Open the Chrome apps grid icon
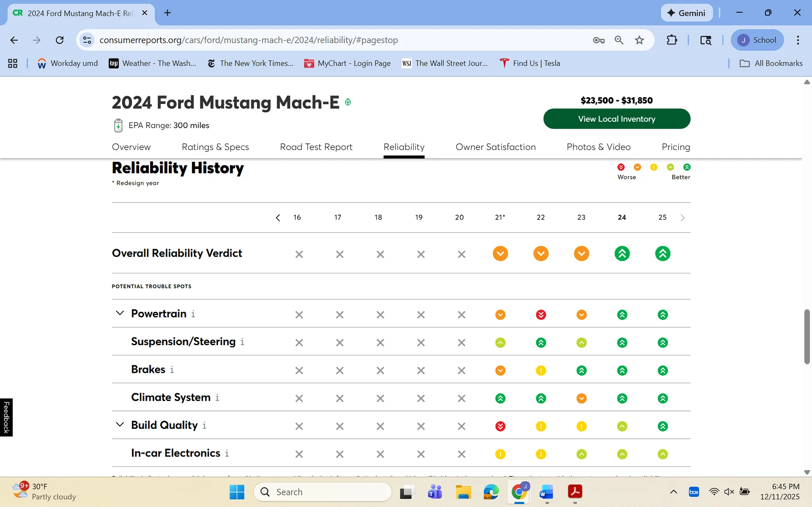The image size is (812, 507). (13, 63)
